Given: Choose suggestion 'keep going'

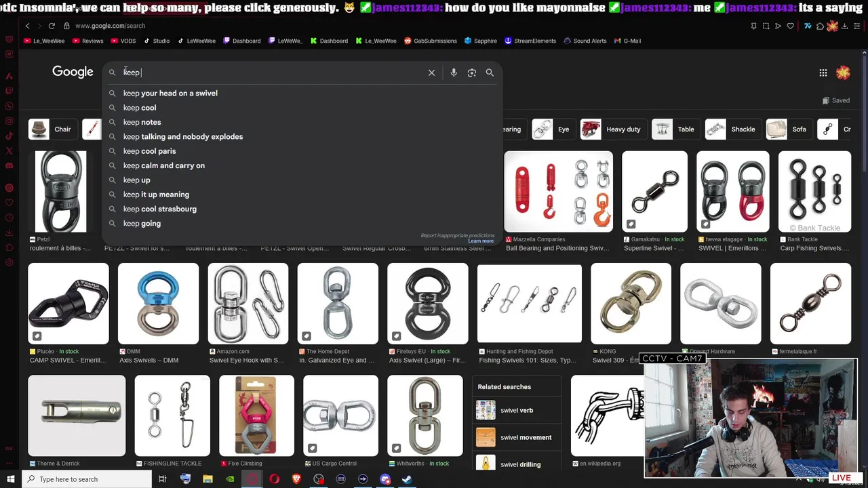Looking at the screenshot, I should click(x=302, y=224).
